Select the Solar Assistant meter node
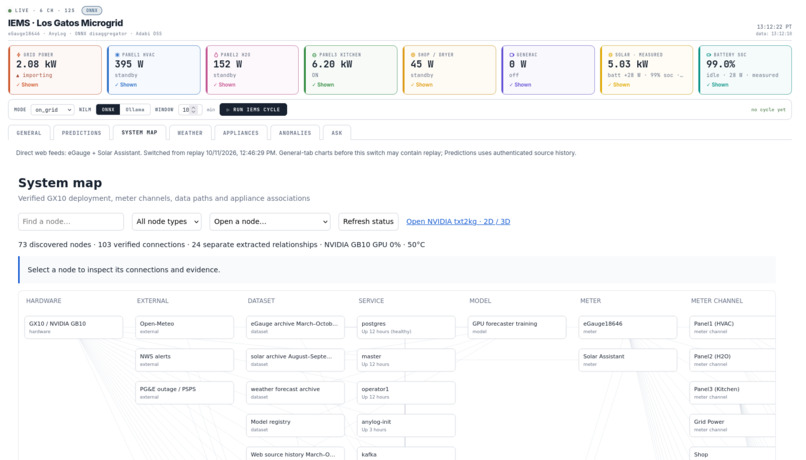 coord(628,360)
